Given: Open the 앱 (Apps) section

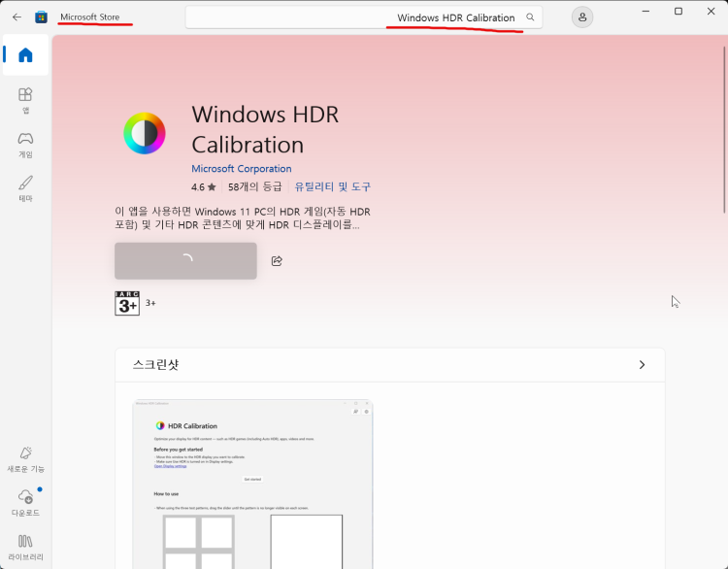Looking at the screenshot, I should pyautogui.click(x=25, y=100).
